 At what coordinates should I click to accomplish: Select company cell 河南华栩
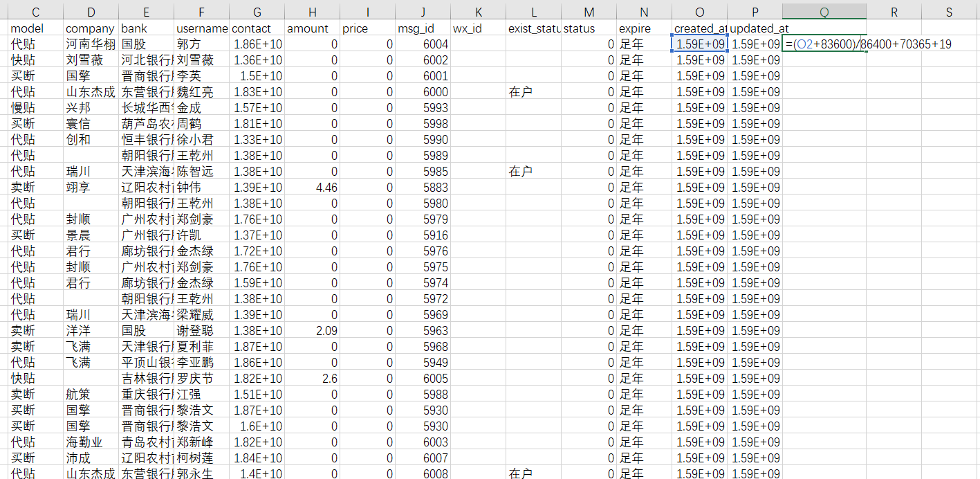click(91, 44)
